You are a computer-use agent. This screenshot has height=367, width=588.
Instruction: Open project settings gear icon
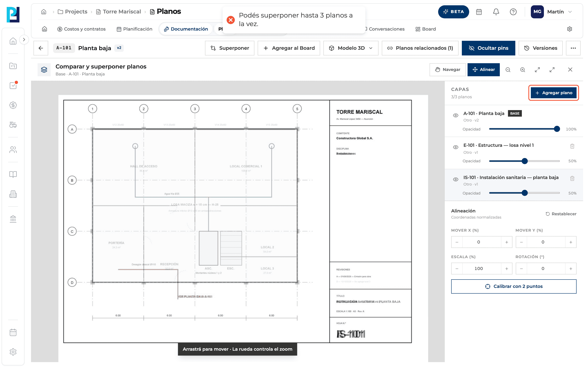pyautogui.click(x=569, y=29)
